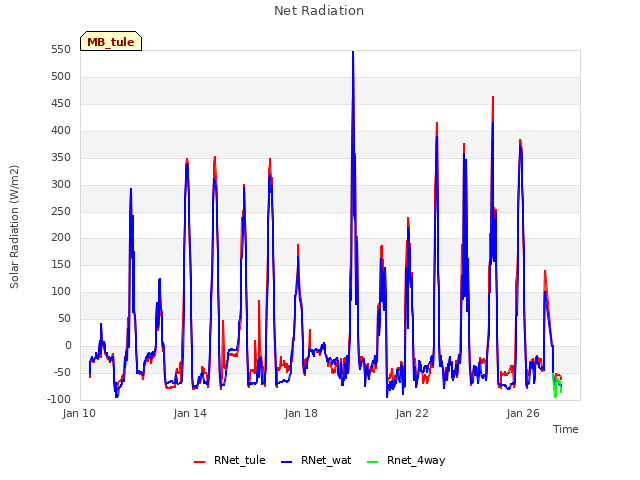
Task: Click the Time axis title
Action: 566,429
